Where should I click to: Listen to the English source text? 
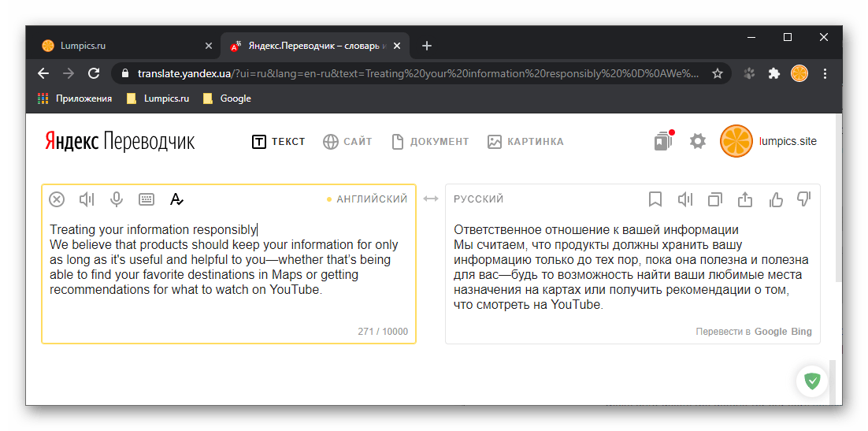[x=87, y=199]
